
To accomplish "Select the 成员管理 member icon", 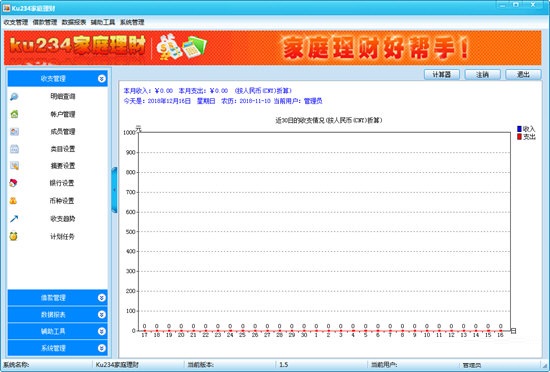I will (x=14, y=131).
